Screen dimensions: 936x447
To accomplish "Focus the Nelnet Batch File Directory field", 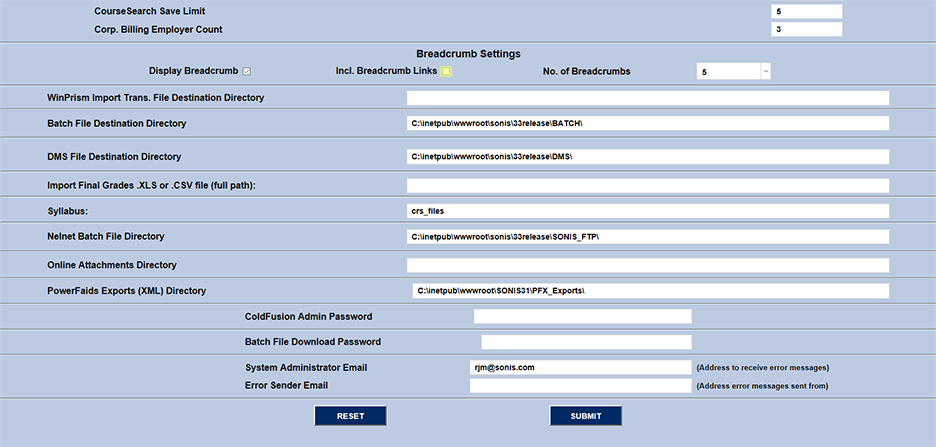I will [647, 236].
